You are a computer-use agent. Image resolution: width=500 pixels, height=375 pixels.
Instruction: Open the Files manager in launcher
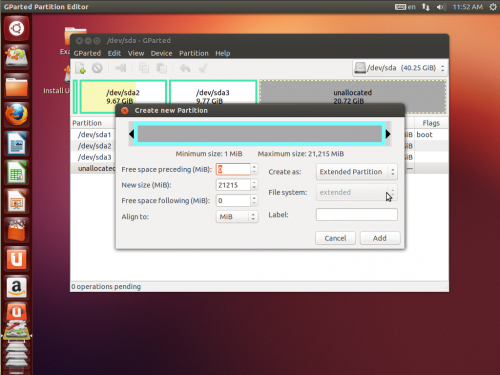(x=16, y=86)
